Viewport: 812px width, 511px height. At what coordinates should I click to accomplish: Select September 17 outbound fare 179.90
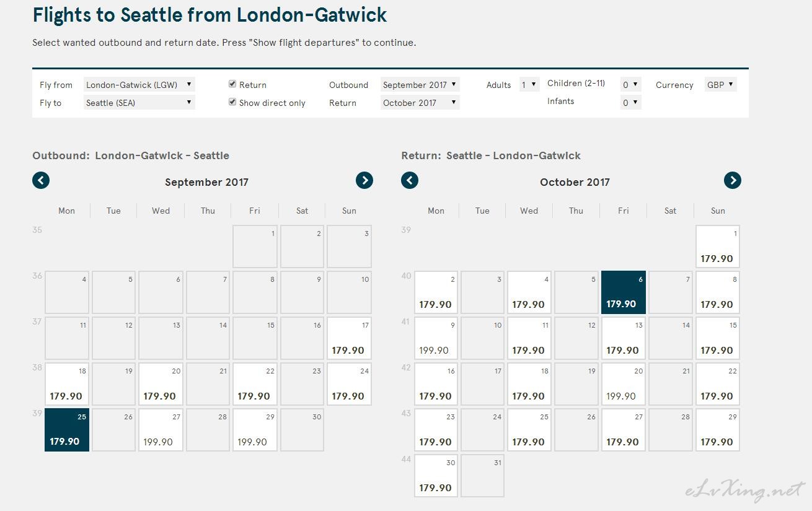349,338
